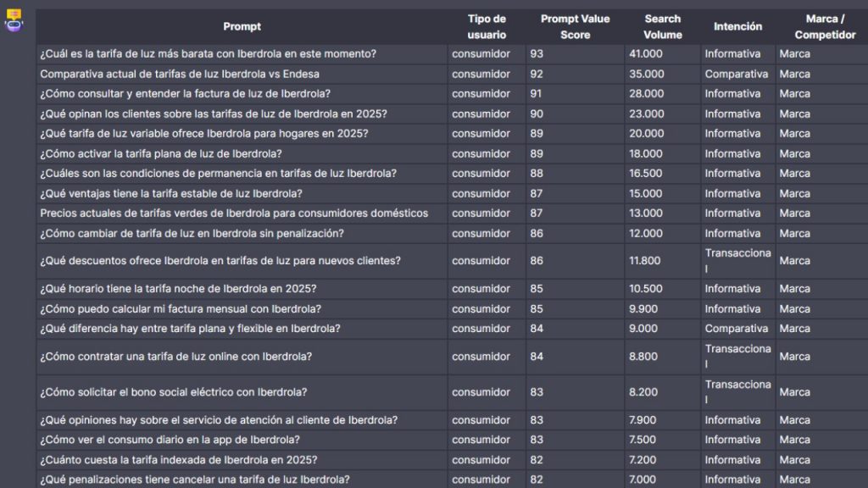The image size is (868, 488).
Task: Select the Iberdrola vs Endesa comparison prompt
Action: 180,74
